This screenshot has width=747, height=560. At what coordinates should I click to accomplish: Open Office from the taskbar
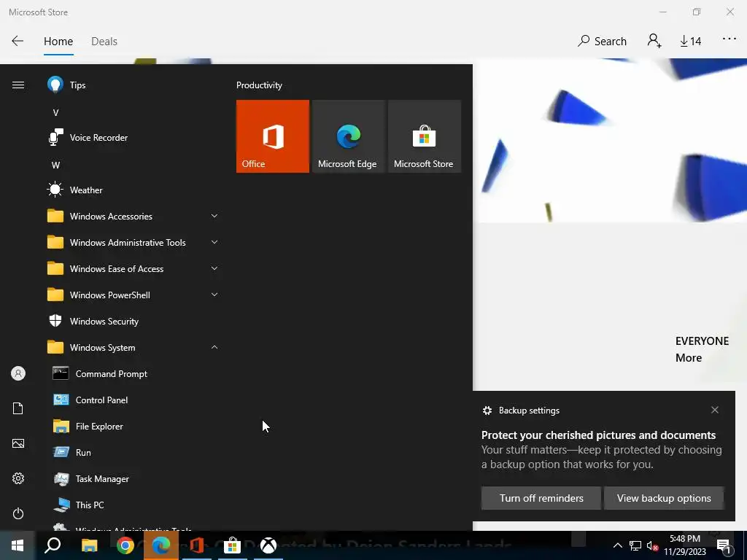[197, 545]
